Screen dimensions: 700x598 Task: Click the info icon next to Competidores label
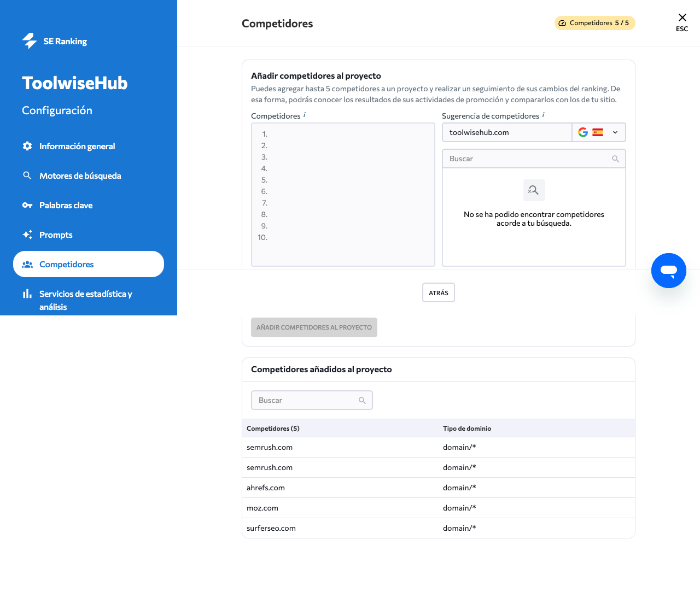(305, 115)
